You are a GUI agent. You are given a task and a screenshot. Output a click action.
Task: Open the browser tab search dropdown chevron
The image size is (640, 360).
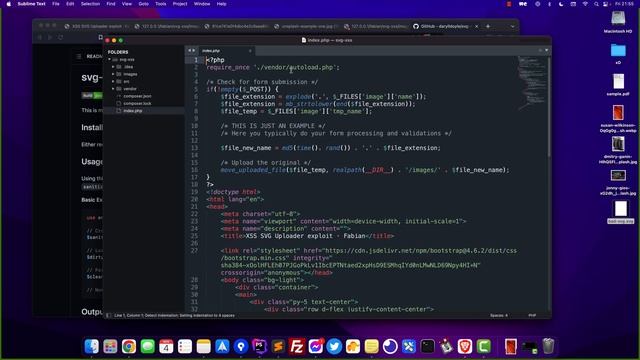(513, 26)
